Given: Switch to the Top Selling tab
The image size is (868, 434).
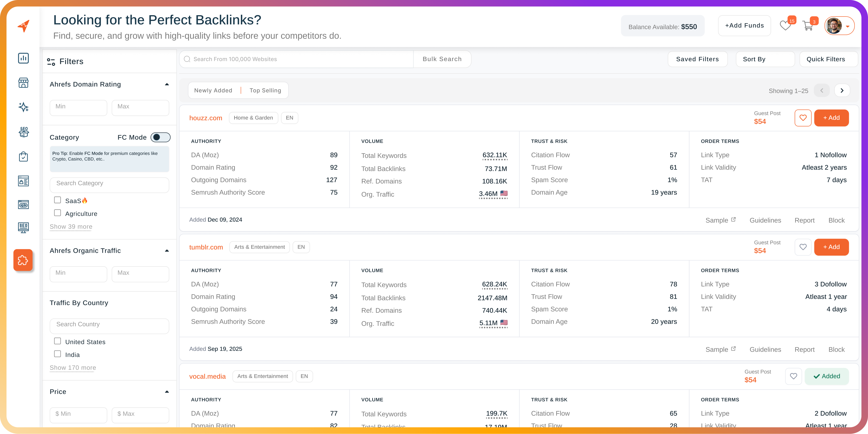Looking at the screenshot, I should (265, 91).
